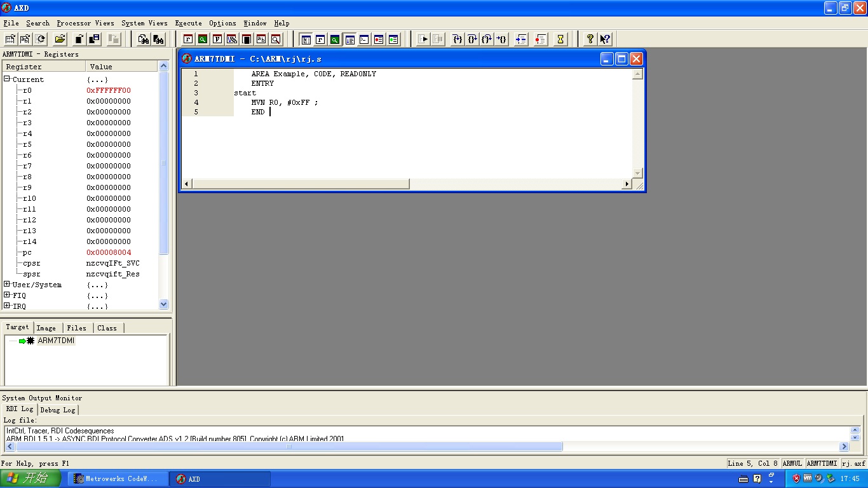Click the yellow question mark Help icon

[590, 39]
